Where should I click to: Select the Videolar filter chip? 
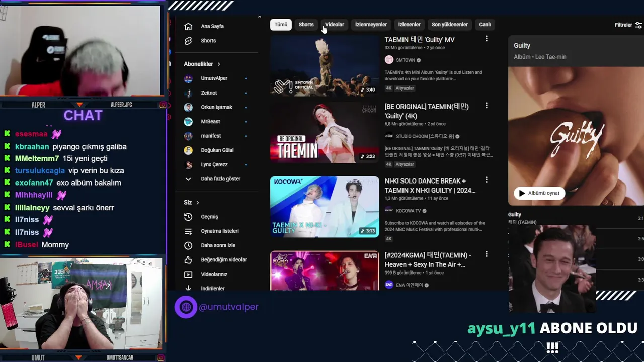tap(335, 25)
